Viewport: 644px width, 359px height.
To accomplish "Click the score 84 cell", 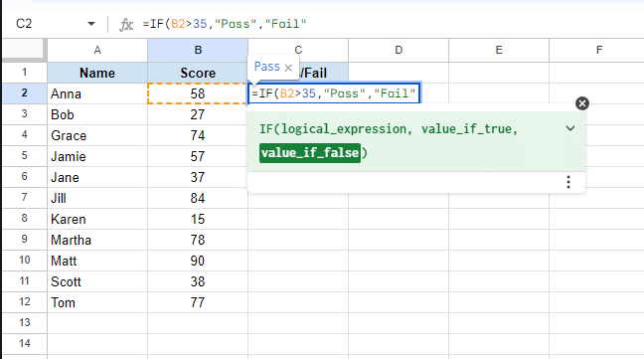I will point(198,198).
